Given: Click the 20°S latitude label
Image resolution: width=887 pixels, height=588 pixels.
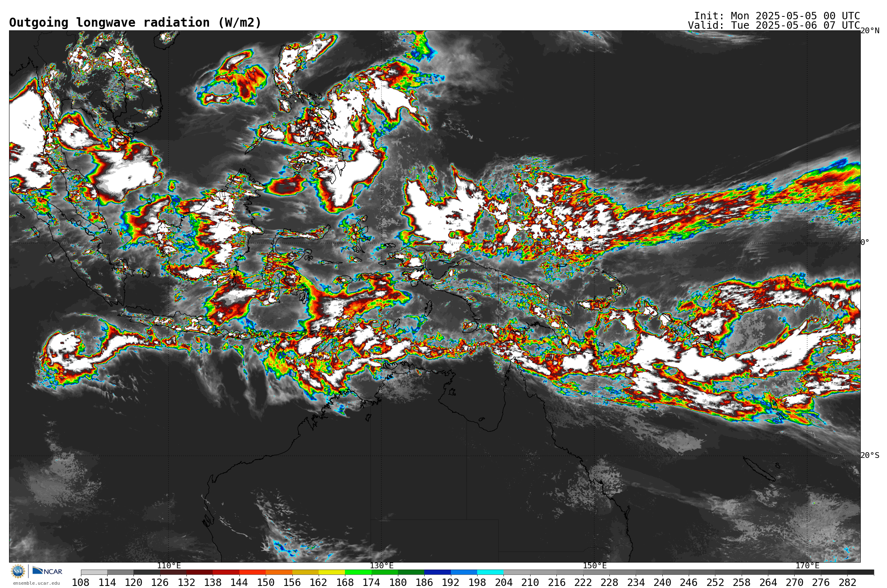Looking at the screenshot, I should 870,455.
